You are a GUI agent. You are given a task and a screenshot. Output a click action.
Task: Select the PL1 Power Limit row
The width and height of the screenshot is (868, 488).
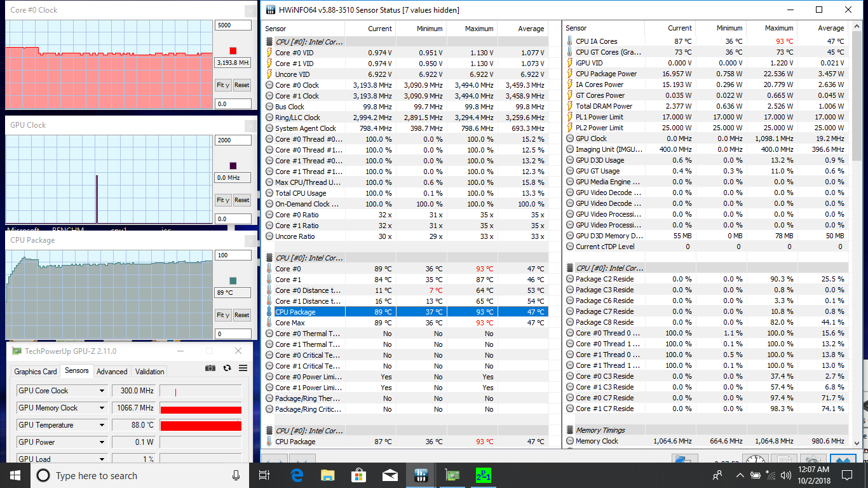coord(706,117)
